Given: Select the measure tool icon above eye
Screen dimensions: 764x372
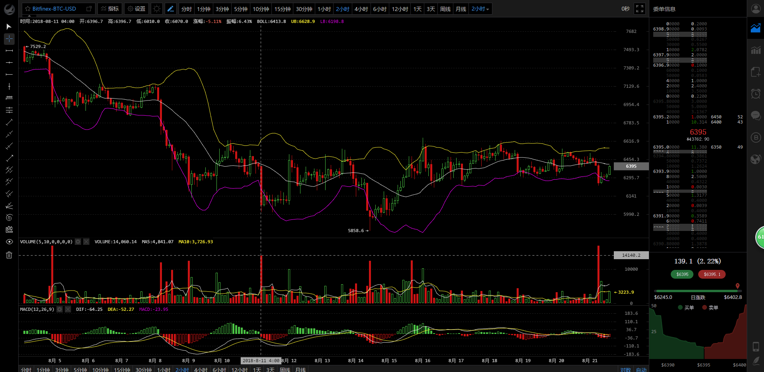Looking at the screenshot, I should click(9, 230).
